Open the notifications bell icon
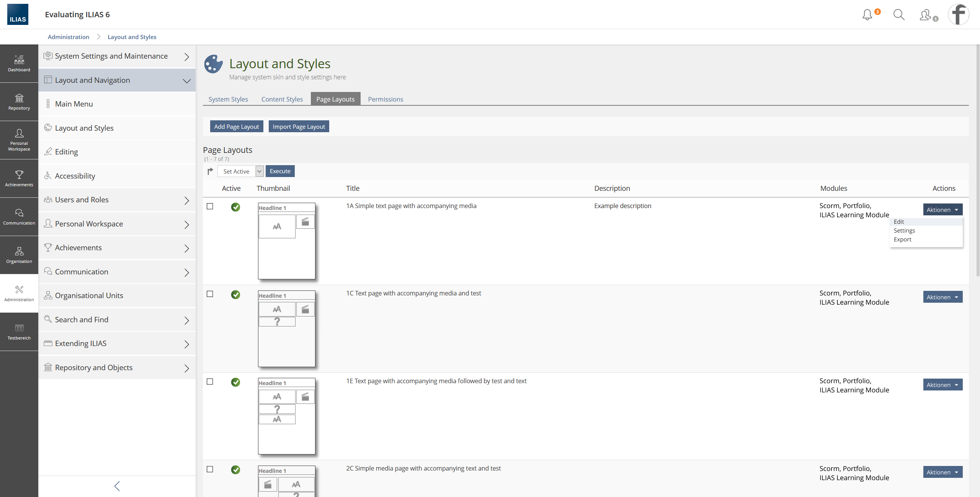 [x=867, y=15]
